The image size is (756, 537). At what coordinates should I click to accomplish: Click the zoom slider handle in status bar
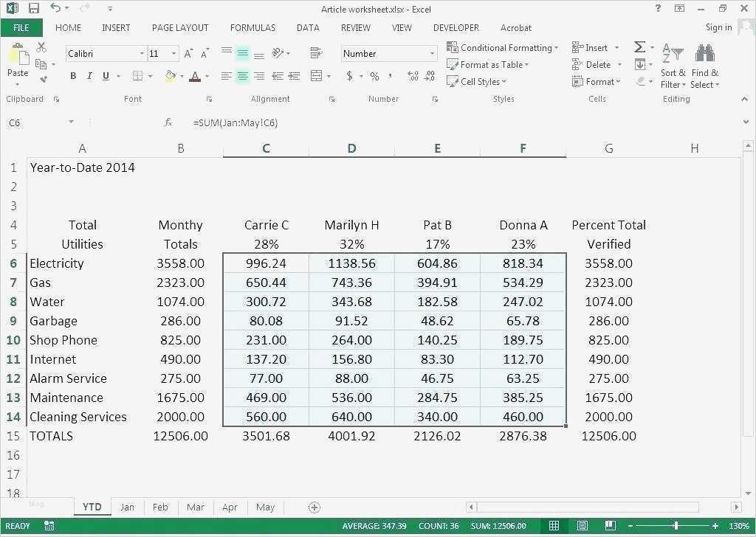676,526
